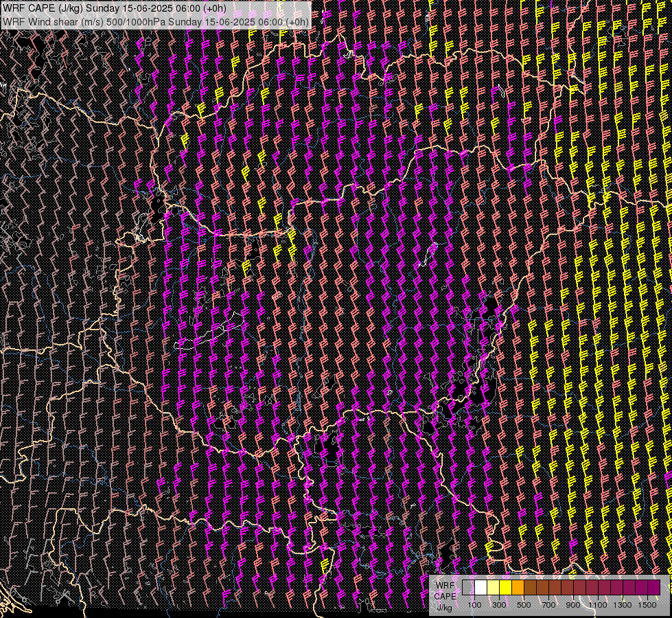Select the orange CAPE legend swatch
672x618 pixels.
pyautogui.click(x=518, y=588)
